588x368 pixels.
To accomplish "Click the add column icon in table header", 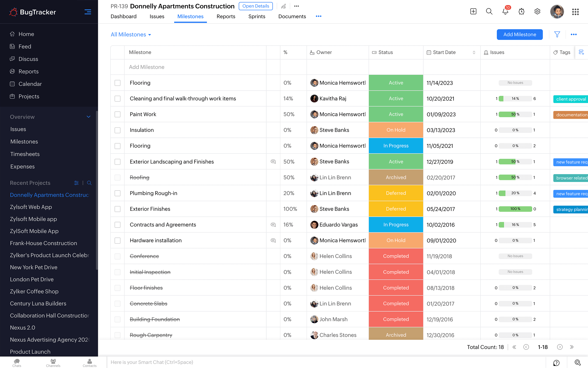I will [x=581, y=52].
